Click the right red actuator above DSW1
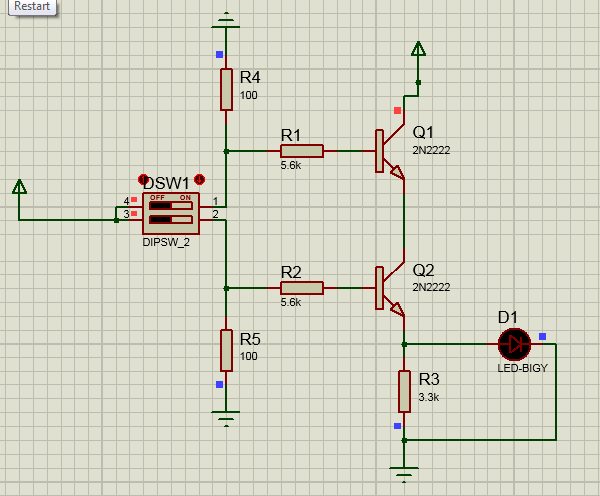The height and width of the screenshot is (496, 600). (199, 179)
